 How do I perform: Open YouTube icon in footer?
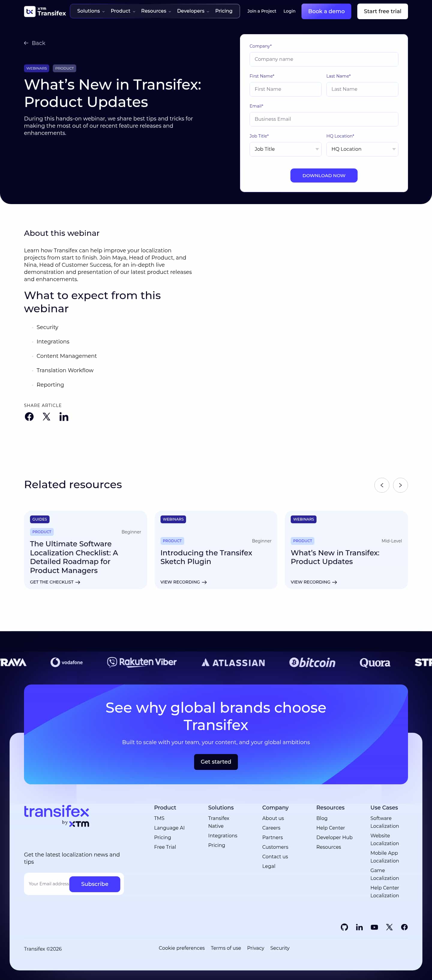pos(374,927)
